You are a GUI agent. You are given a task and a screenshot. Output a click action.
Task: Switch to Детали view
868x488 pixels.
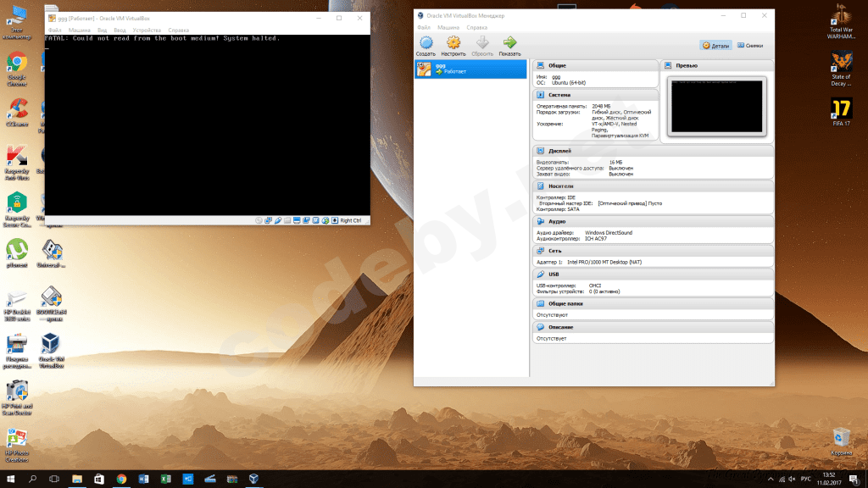click(x=715, y=45)
